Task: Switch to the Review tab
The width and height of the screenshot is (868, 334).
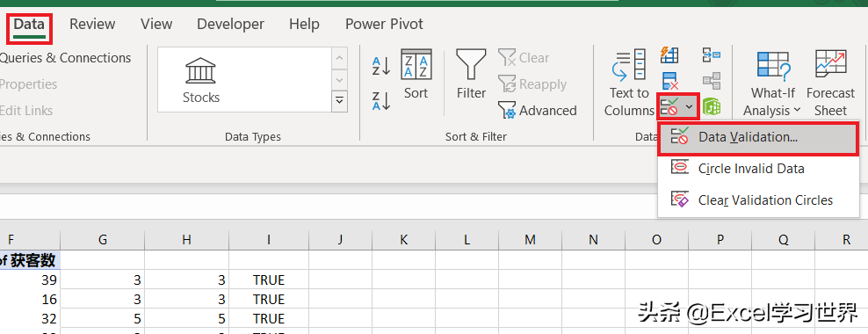Action: pos(92,25)
